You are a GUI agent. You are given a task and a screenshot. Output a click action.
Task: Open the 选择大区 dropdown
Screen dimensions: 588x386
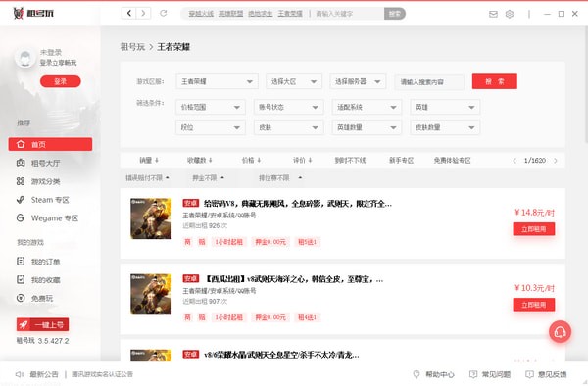click(x=294, y=81)
